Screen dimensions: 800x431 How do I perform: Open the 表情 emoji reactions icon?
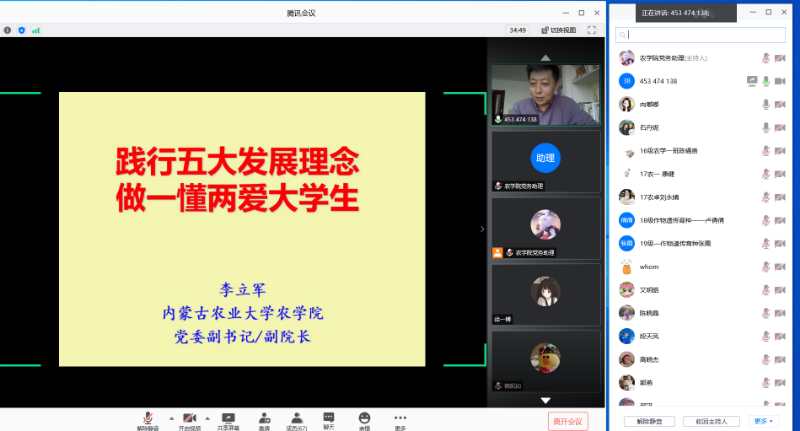click(x=364, y=416)
